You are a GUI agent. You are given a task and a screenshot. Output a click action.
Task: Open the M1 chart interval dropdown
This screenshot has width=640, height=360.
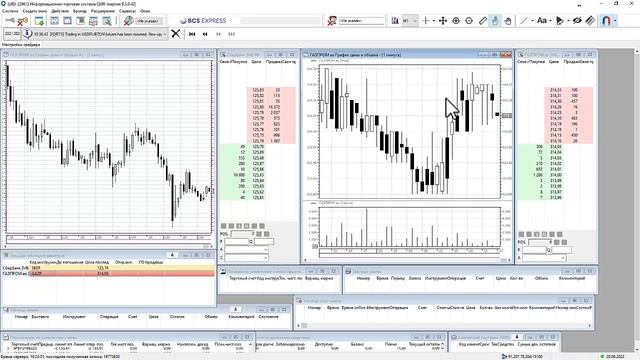pos(410,20)
